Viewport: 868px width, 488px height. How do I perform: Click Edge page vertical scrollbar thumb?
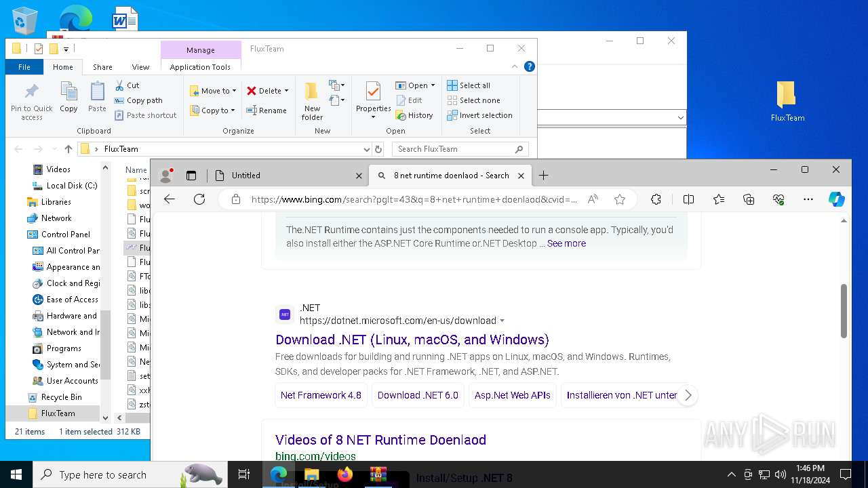(x=844, y=310)
